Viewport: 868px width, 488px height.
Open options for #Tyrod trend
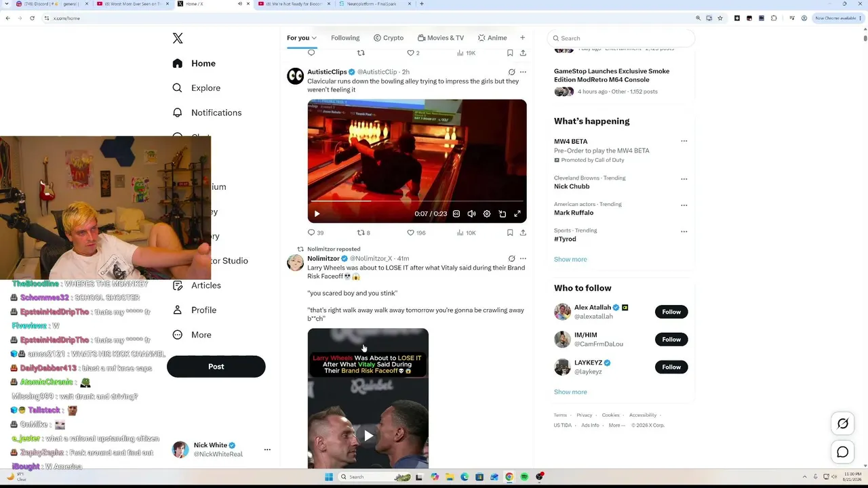pos(684,231)
